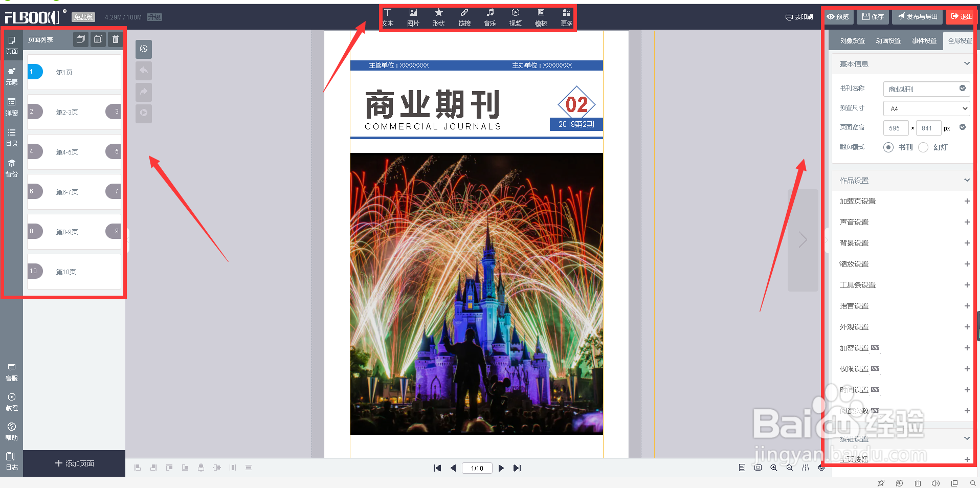Collapse the 作品设置 section
This screenshot has height=488, width=980.
click(967, 180)
